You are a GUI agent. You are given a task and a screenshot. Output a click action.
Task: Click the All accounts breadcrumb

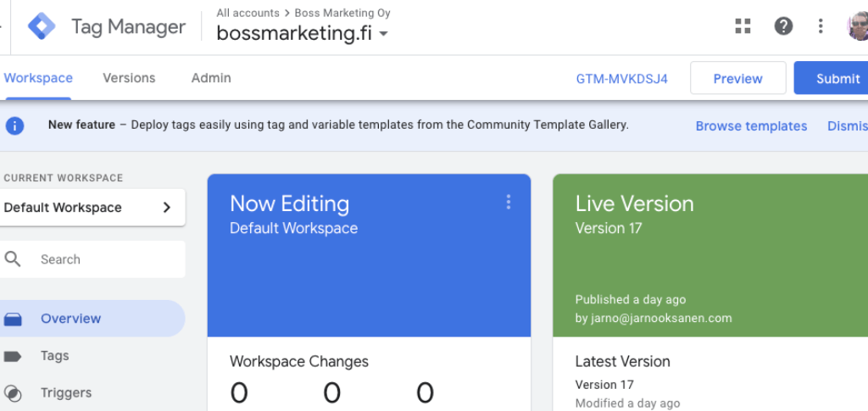[x=248, y=13]
